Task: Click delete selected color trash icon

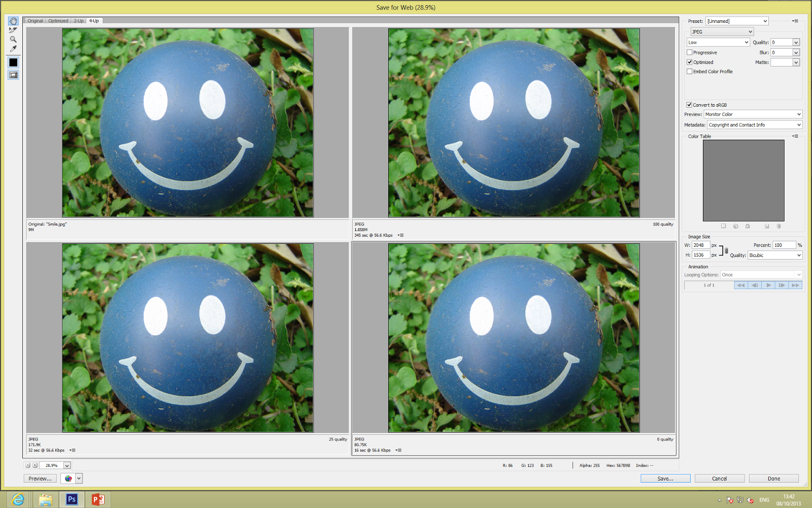Action: [779, 226]
